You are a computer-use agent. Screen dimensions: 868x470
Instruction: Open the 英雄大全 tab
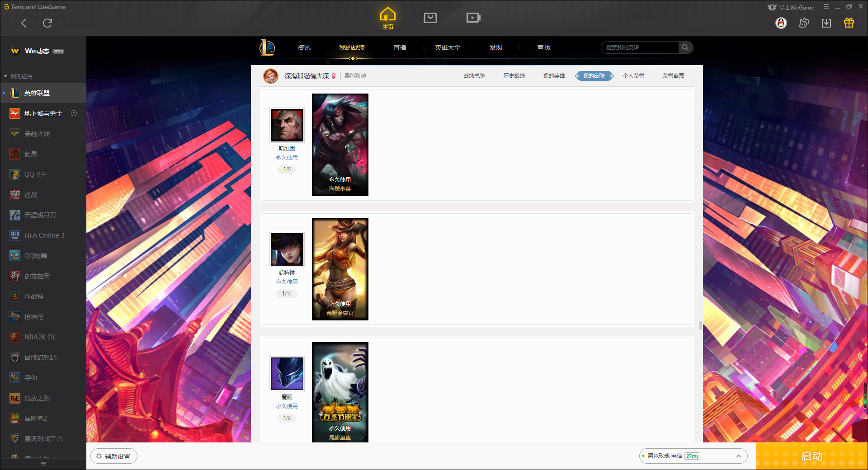448,47
